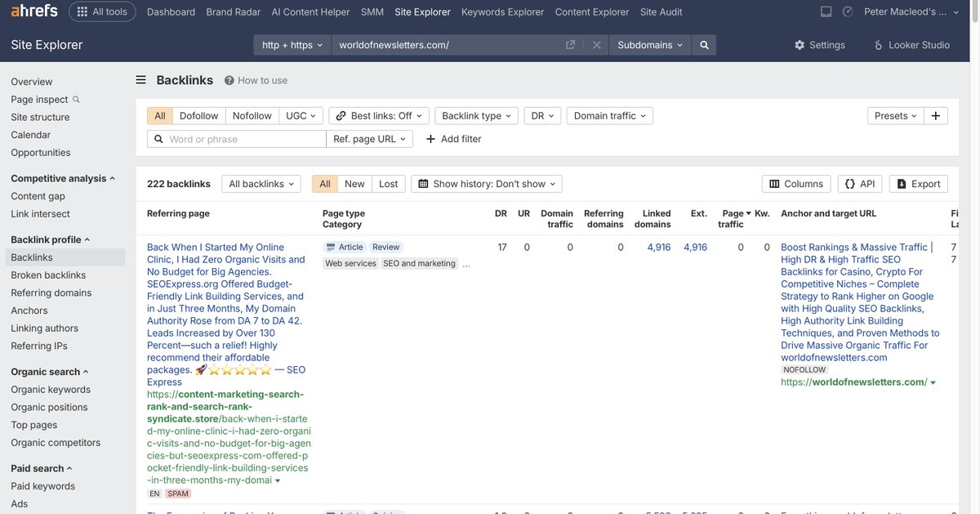Screen dimensions: 980x514
Task: Click Add filter
Action: 454,139
